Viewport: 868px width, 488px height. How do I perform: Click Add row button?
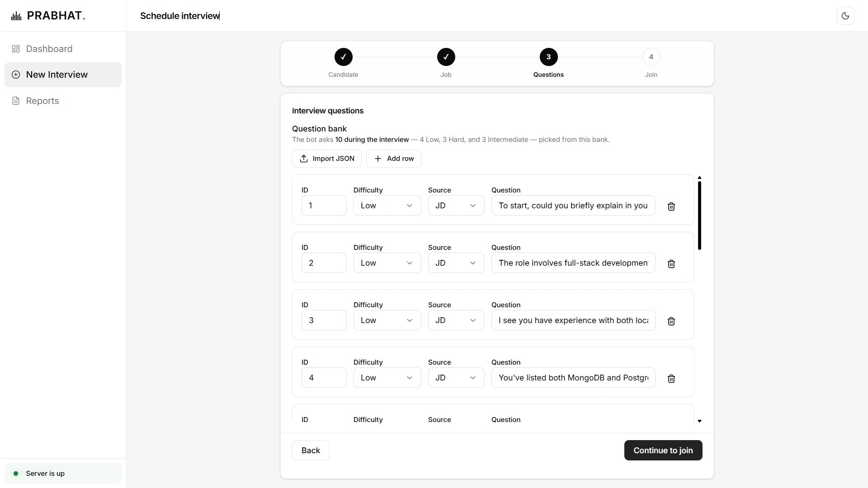(x=394, y=159)
